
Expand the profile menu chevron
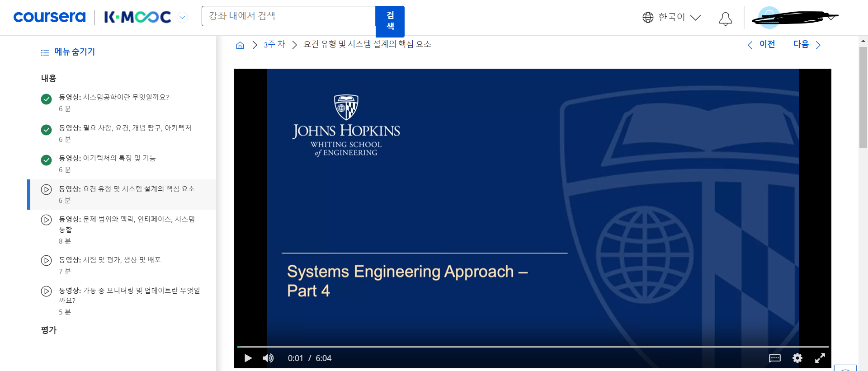(x=831, y=18)
